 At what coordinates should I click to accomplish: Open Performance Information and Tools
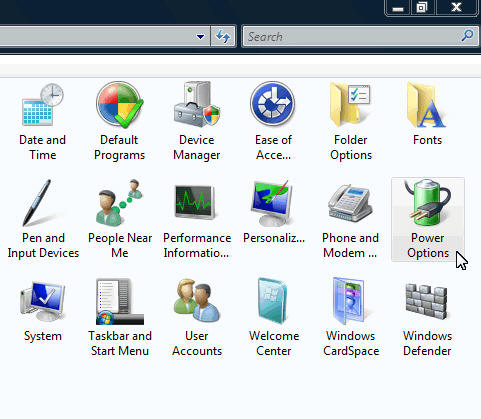(197, 219)
